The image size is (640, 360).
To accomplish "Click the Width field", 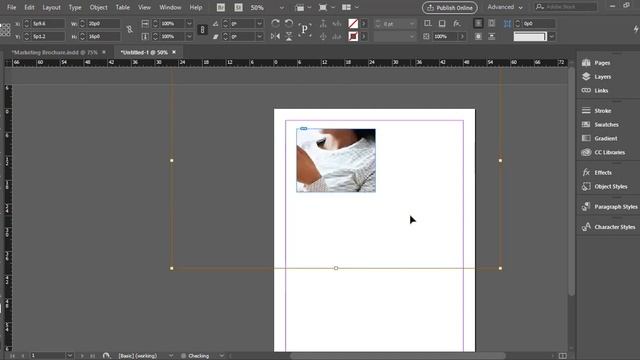I will point(104,24).
